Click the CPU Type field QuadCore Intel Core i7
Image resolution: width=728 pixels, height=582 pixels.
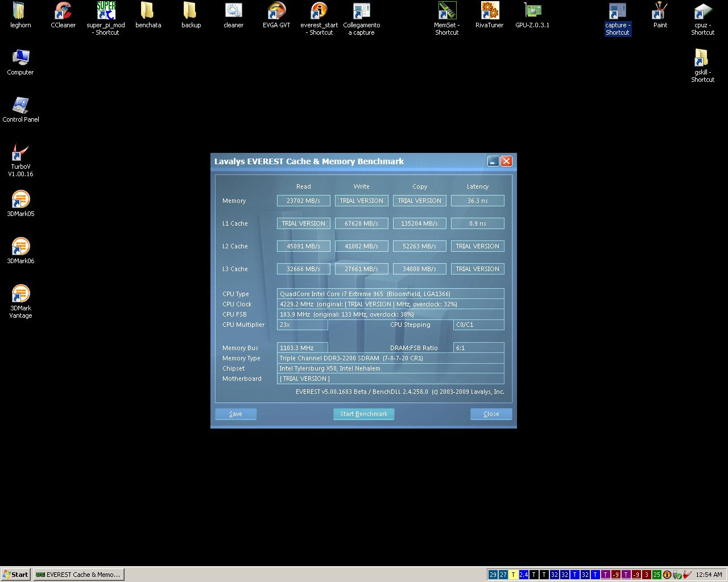coord(390,294)
